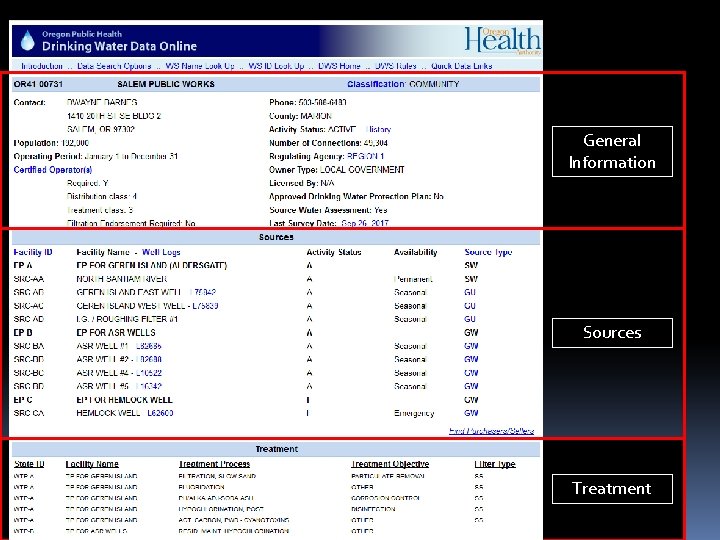Open the Well Logs link
This screenshot has width=720, height=540.
[x=161, y=252]
